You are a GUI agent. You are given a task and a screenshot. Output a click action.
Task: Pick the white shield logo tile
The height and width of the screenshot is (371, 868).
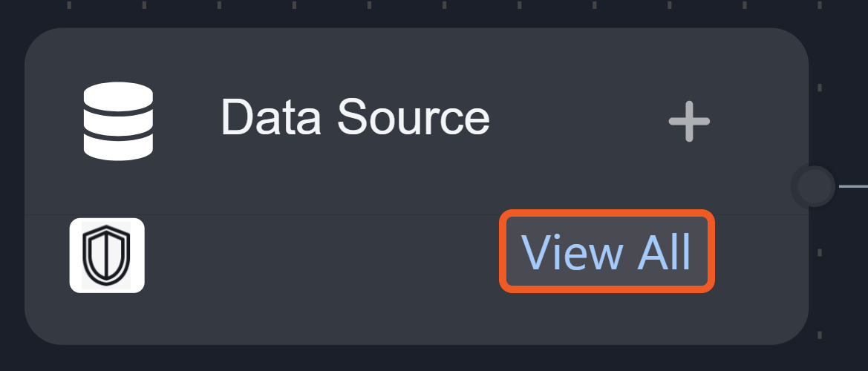(x=107, y=255)
